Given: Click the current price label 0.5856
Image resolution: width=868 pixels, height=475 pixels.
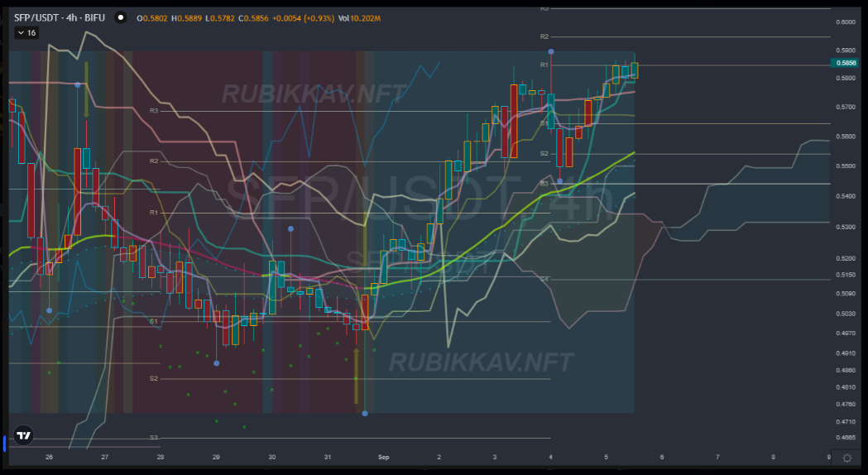Looking at the screenshot, I should 846,63.
